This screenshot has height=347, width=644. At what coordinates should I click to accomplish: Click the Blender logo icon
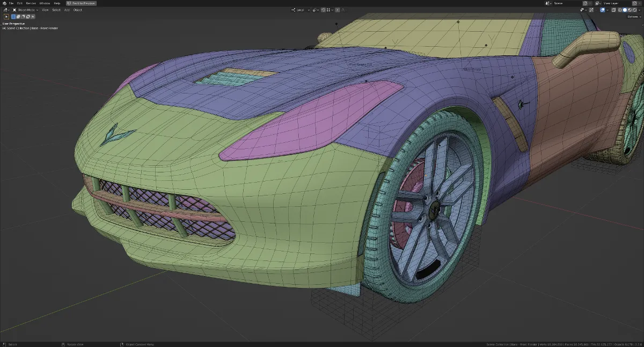point(4,3)
